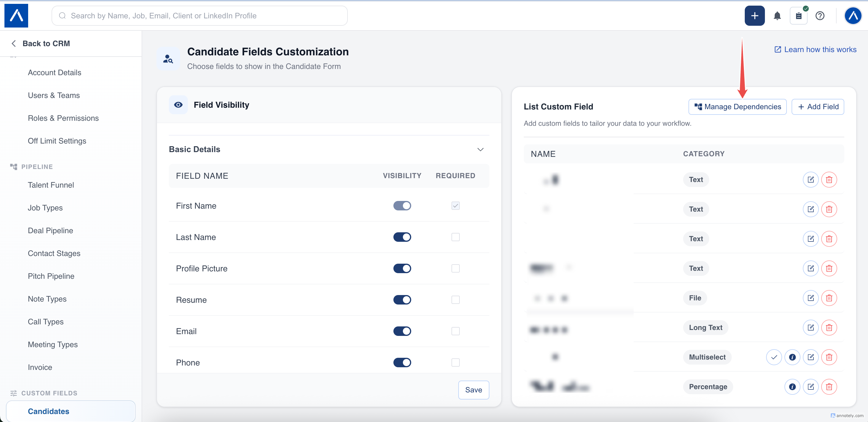Disable Email field visibility

[402, 331]
